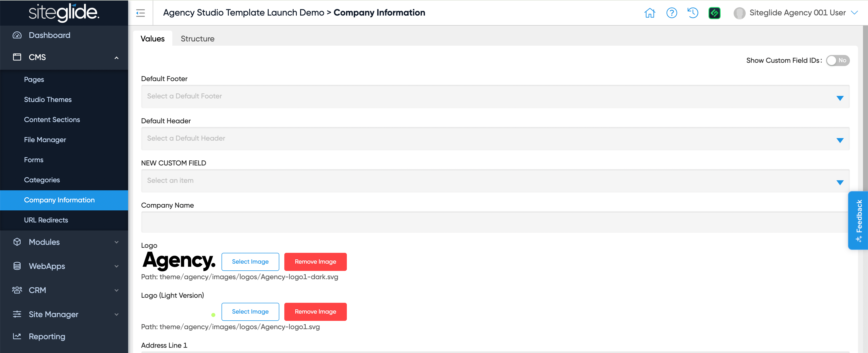868x353 pixels.
Task: Click the Reporting chart icon
Action: [17, 336]
